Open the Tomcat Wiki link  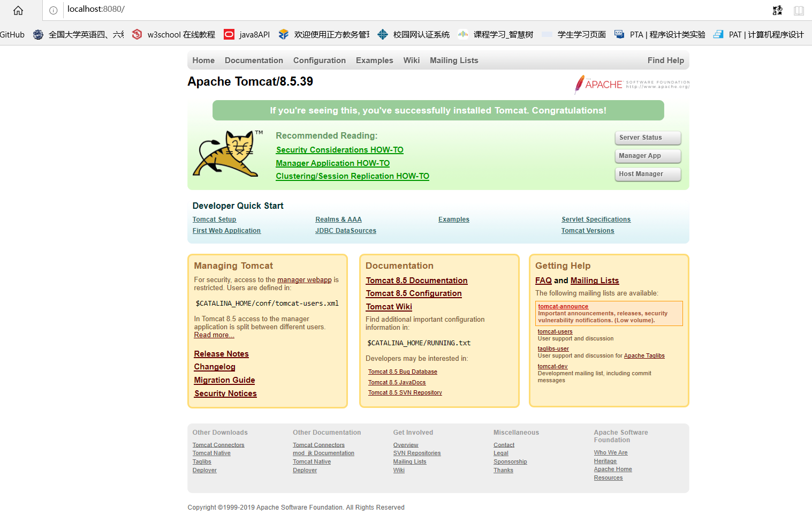tap(389, 307)
